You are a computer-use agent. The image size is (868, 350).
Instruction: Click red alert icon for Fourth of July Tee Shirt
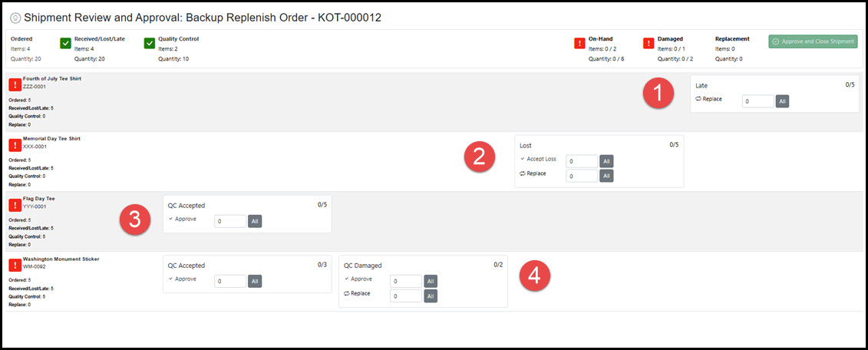click(14, 84)
